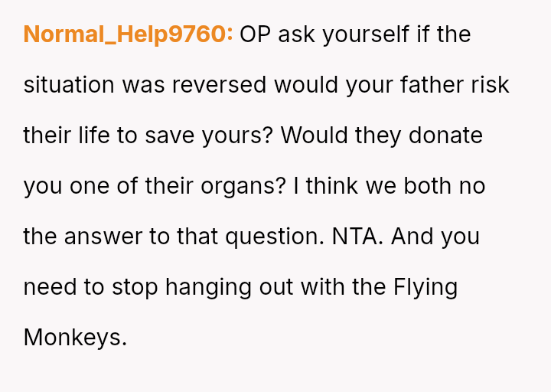This screenshot has height=392, width=551.
Task: Click the word "situation" in the comment
Action: 69,85
